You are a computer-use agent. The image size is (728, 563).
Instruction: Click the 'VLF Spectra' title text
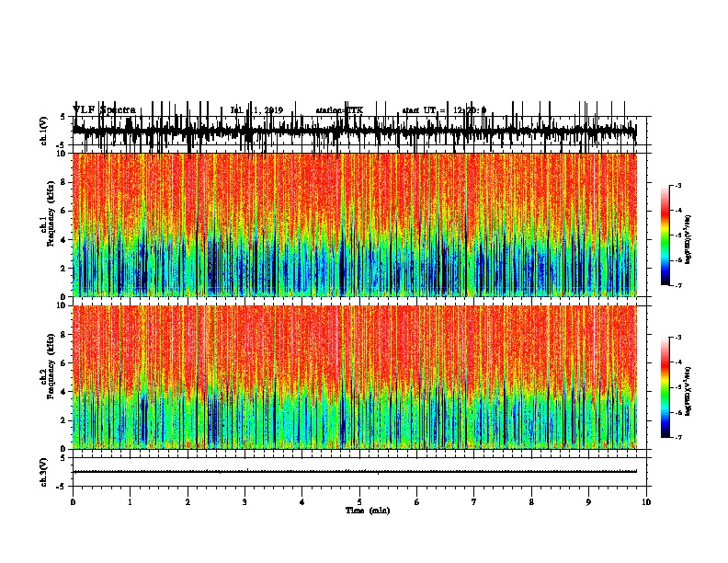104,109
